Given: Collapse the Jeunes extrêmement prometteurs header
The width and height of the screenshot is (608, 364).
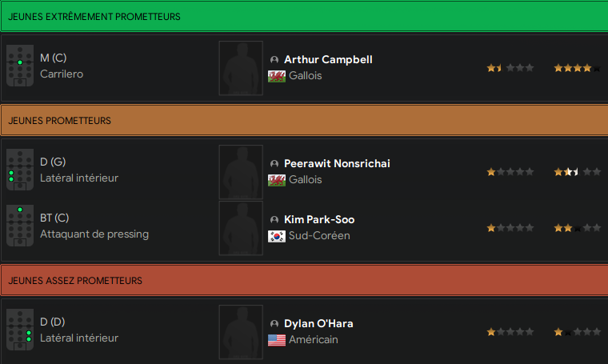Looking at the screenshot, I should (x=304, y=17).
